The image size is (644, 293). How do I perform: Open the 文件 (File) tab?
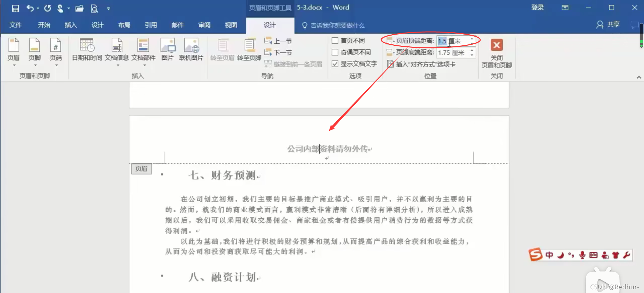pyautogui.click(x=15, y=25)
